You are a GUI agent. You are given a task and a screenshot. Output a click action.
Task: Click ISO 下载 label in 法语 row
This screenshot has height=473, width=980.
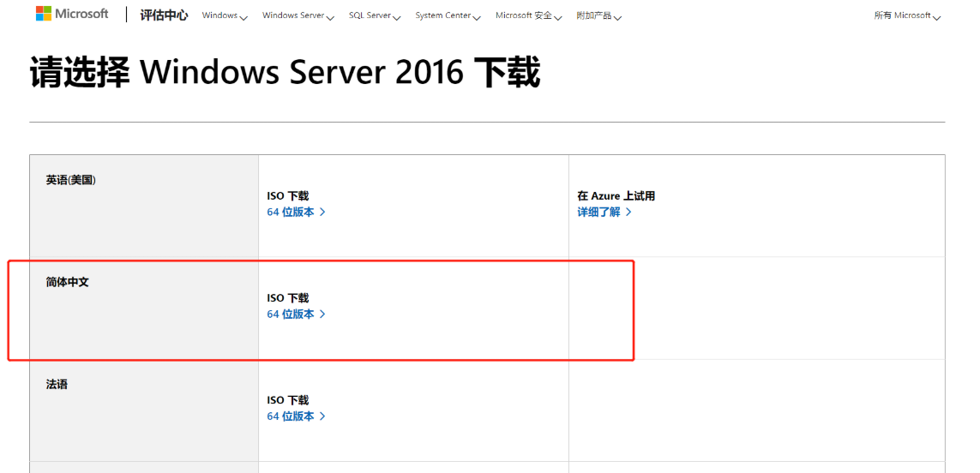click(x=288, y=400)
